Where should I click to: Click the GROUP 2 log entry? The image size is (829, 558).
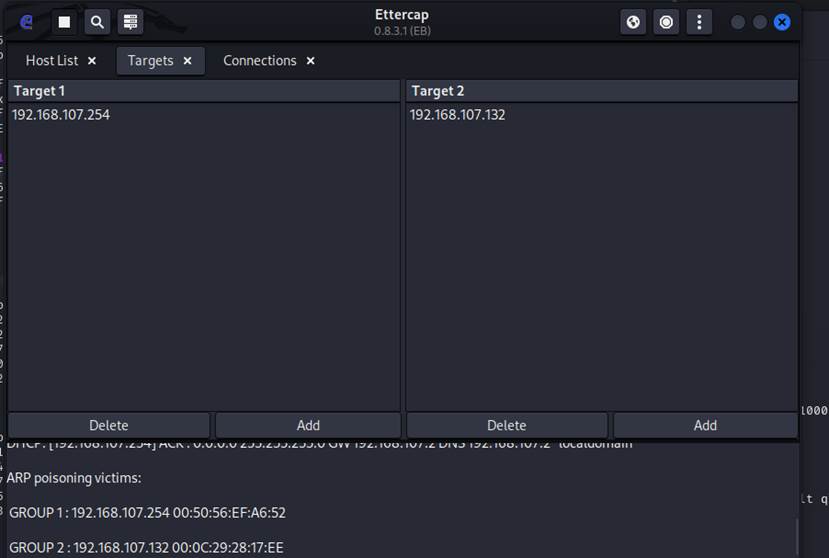tap(146, 547)
